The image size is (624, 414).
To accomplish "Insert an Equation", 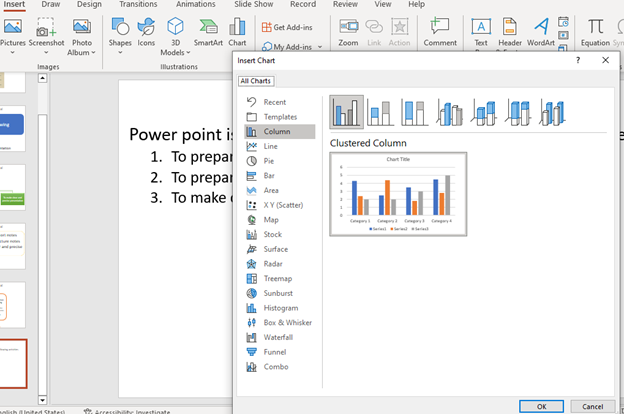I will coord(595,32).
